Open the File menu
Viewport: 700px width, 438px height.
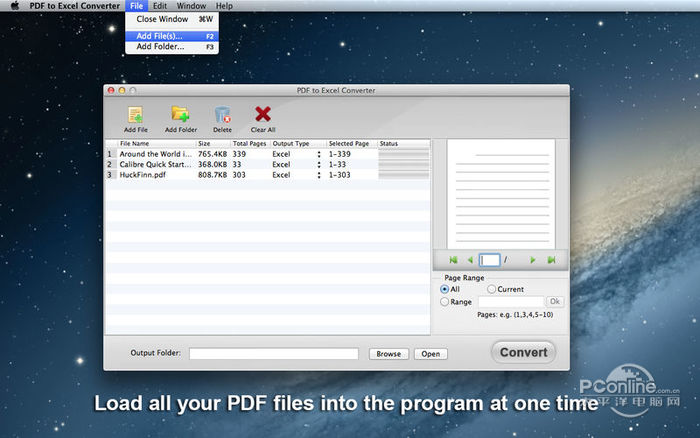pyautogui.click(x=137, y=6)
